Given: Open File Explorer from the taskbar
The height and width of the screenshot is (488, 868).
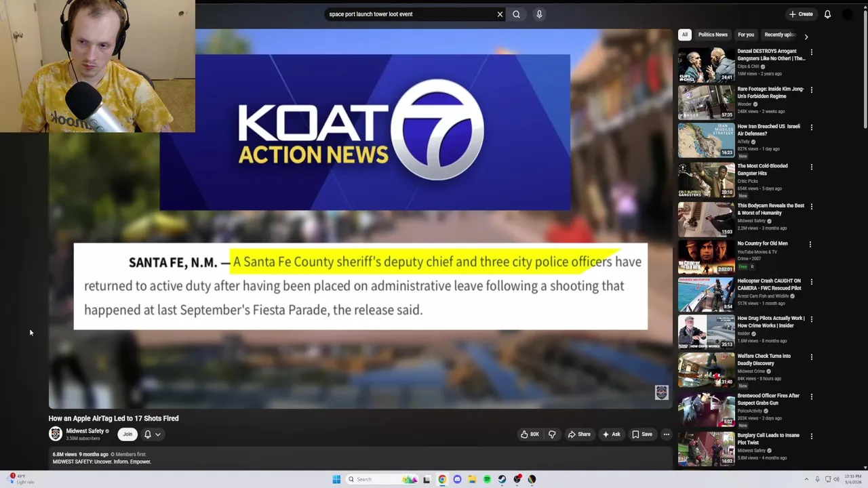Looking at the screenshot, I should [x=472, y=480].
